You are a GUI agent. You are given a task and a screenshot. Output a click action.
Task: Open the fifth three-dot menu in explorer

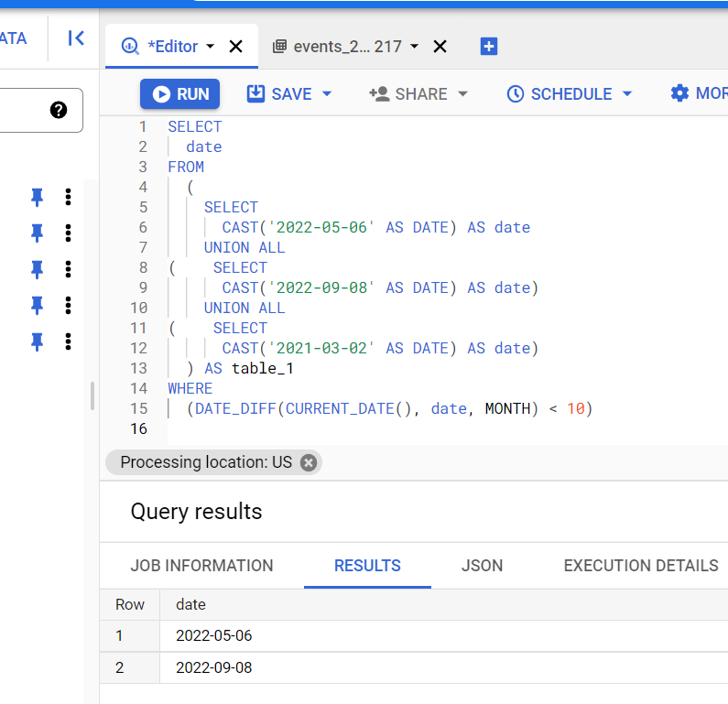coord(69,341)
